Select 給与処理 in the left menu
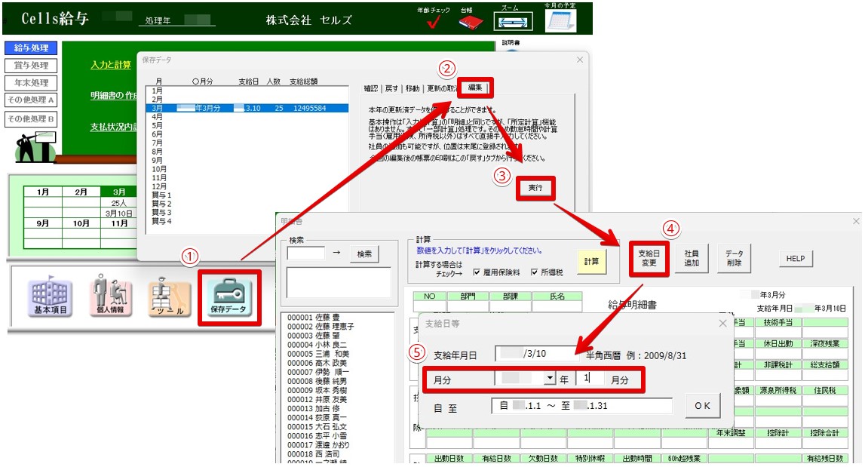The width and height of the screenshot is (868, 467). point(31,48)
